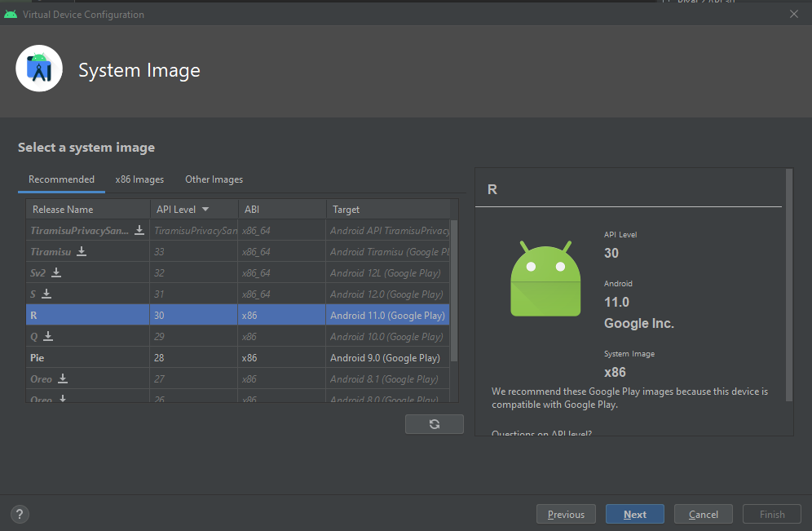Sort images by Release Name column

pos(62,209)
